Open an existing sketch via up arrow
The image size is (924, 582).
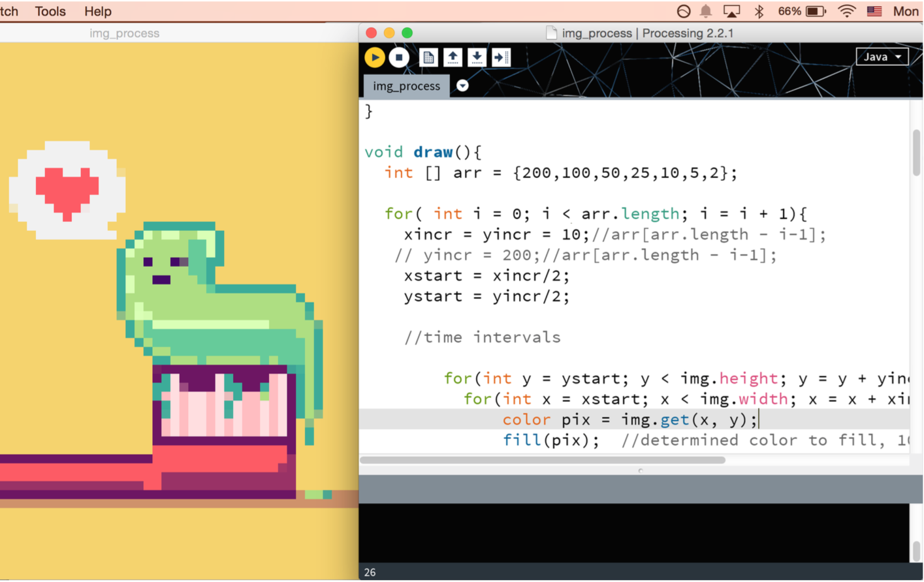click(x=453, y=57)
